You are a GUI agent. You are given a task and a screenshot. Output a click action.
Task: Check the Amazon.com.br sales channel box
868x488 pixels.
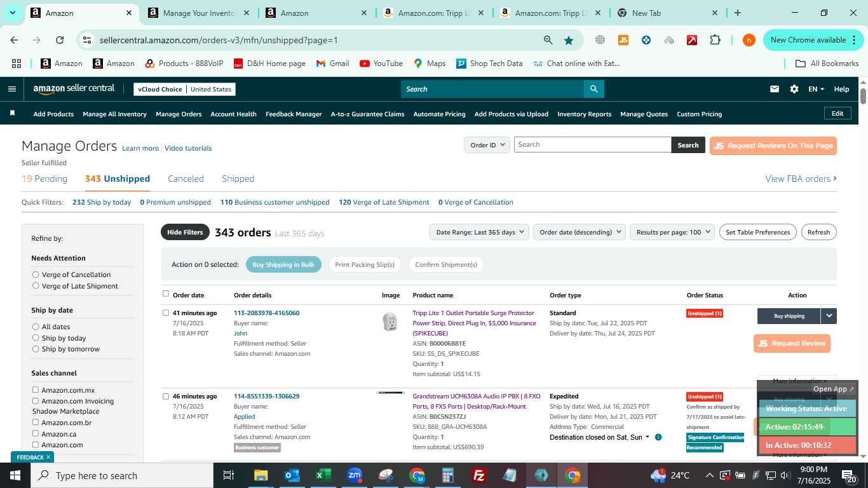[36, 423]
